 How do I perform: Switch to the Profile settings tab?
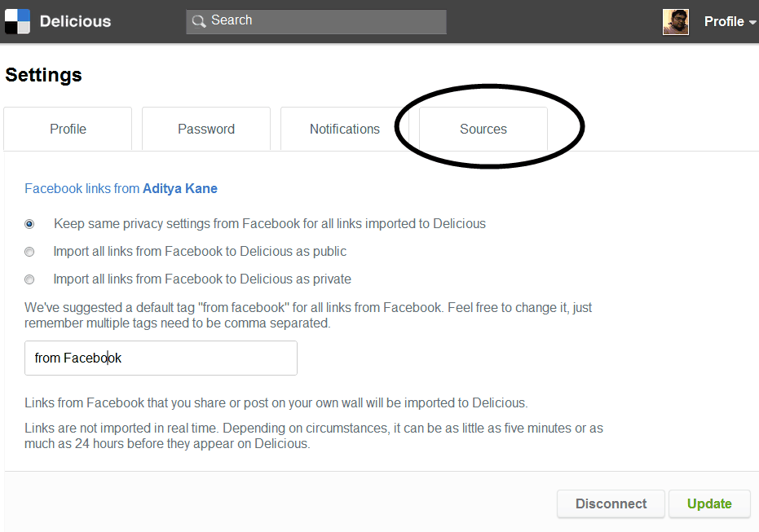click(x=68, y=130)
